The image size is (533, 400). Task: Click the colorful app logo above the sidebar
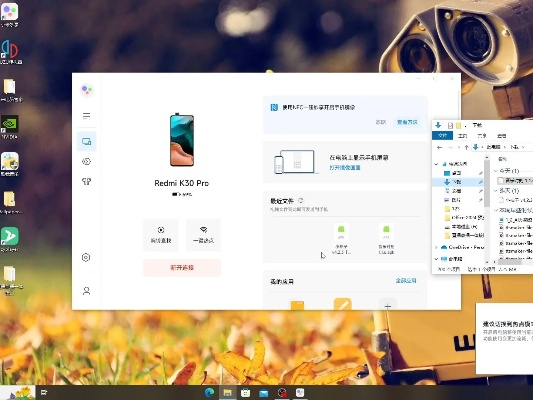pyautogui.click(x=86, y=90)
